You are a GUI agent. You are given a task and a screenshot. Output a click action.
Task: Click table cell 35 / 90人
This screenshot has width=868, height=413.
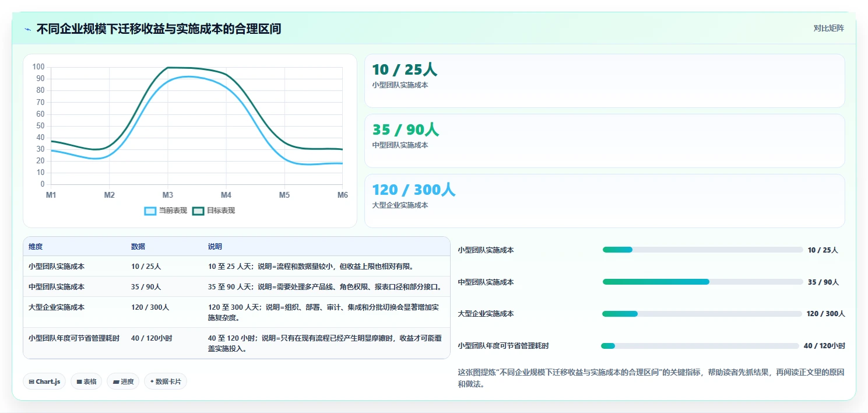(146, 286)
